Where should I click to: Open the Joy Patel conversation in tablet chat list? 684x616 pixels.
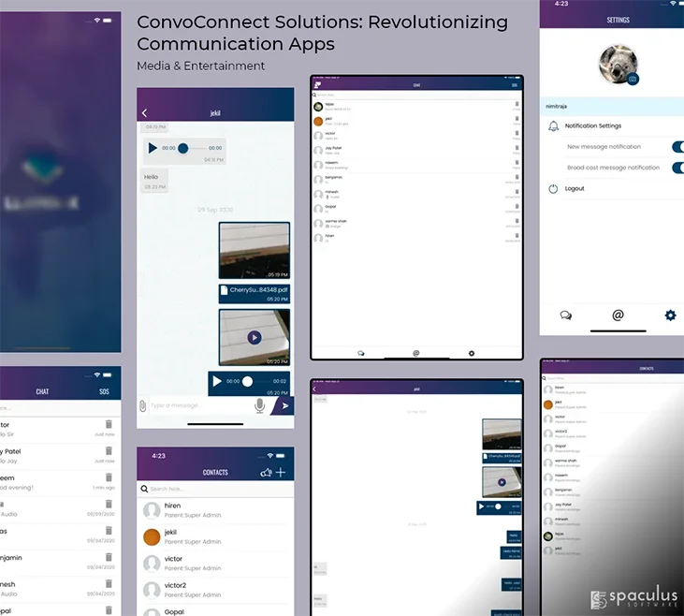tap(416, 151)
